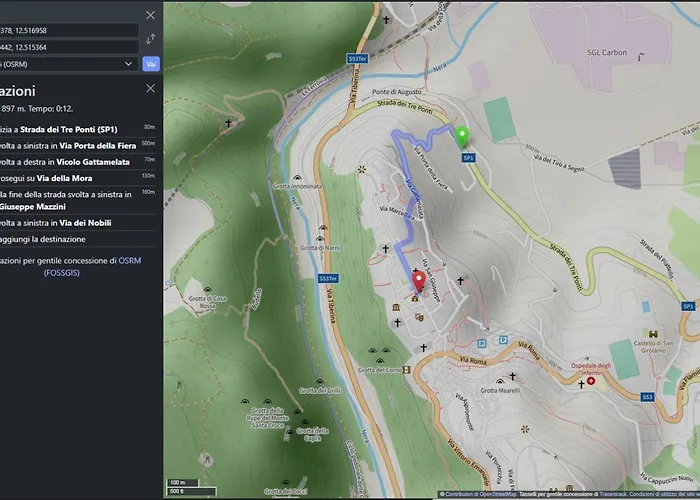Open the routing engine dropdown (OSRM)
The height and width of the screenshot is (500, 700).
click(x=68, y=63)
